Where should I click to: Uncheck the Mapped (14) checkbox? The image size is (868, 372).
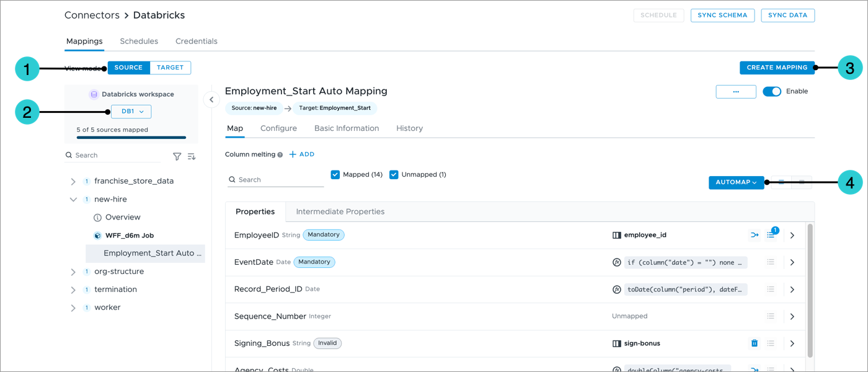pyautogui.click(x=335, y=175)
